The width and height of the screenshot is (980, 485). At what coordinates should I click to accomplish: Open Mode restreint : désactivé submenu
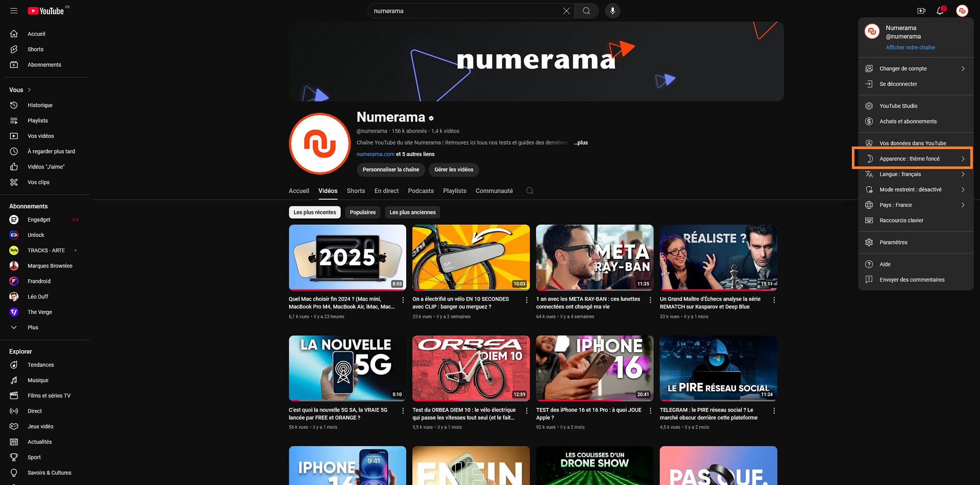pyautogui.click(x=916, y=189)
